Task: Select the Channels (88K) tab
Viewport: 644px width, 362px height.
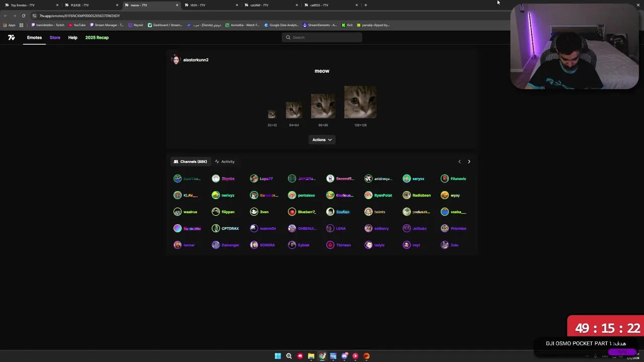Action: coord(190,161)
